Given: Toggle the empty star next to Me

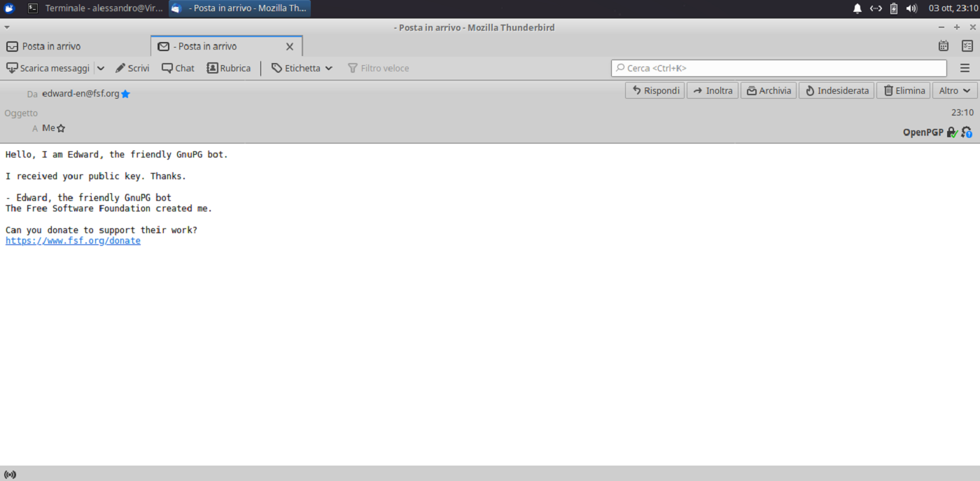Looking at the screenshot, I should coord(61,128).
